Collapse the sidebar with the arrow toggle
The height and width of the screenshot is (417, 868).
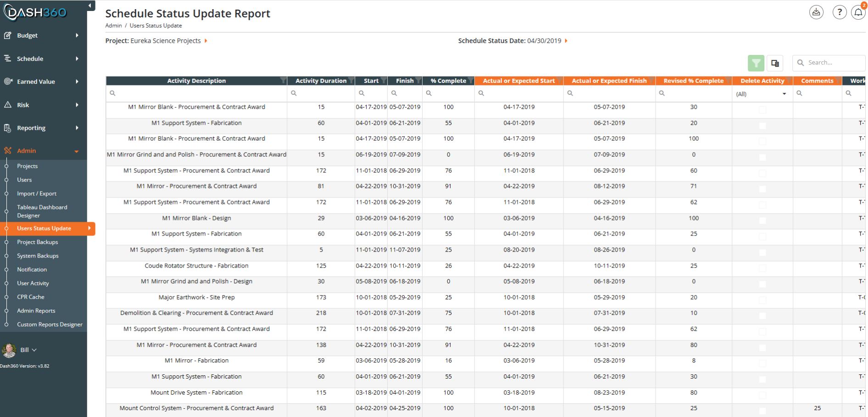(x=90, y=5)
